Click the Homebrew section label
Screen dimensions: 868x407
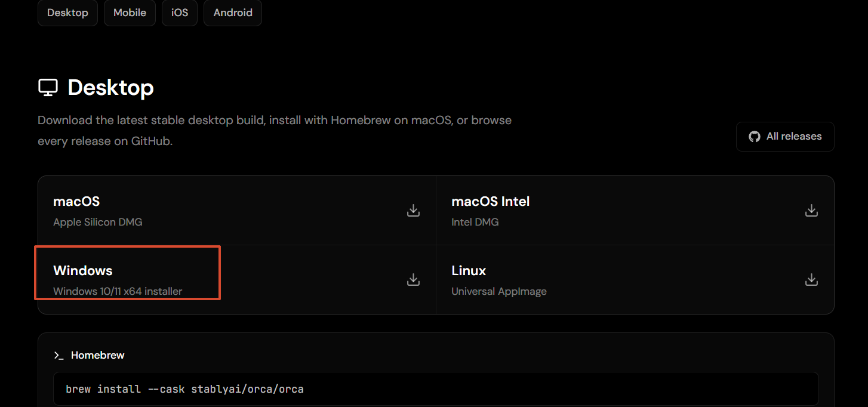98,355
